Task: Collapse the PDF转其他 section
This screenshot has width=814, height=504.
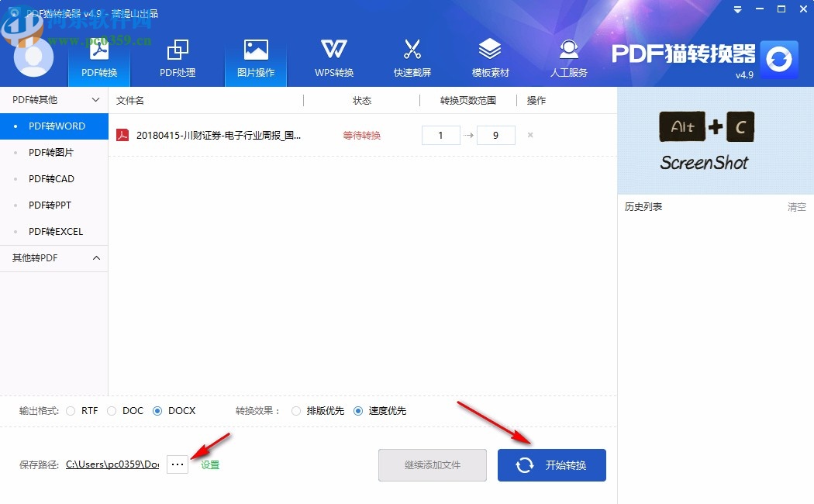Action: coord(54,100)
